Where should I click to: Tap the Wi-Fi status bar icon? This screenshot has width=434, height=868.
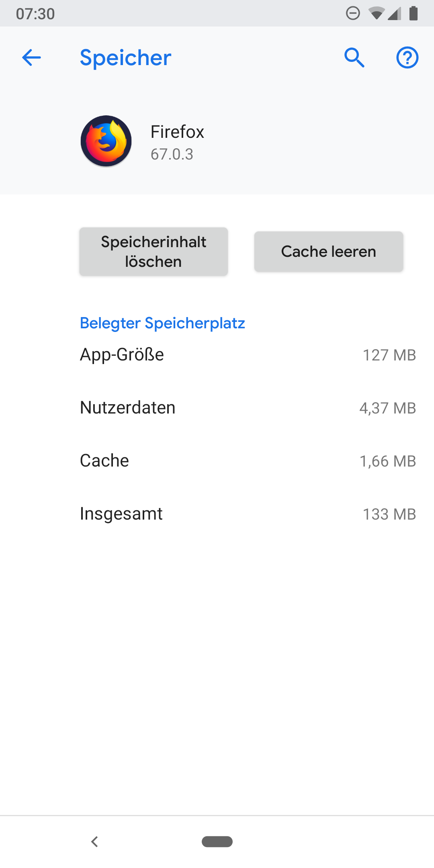(376, 14)
